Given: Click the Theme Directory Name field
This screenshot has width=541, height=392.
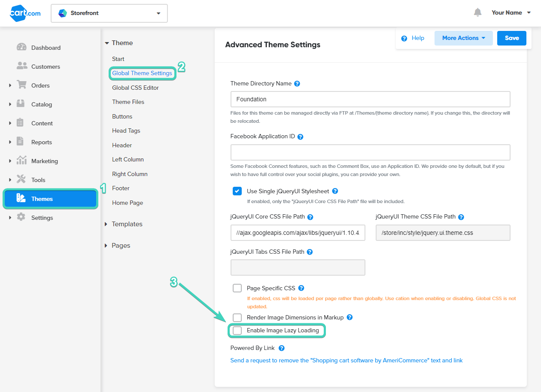Looking at the screenshot, I should point(370,99).
